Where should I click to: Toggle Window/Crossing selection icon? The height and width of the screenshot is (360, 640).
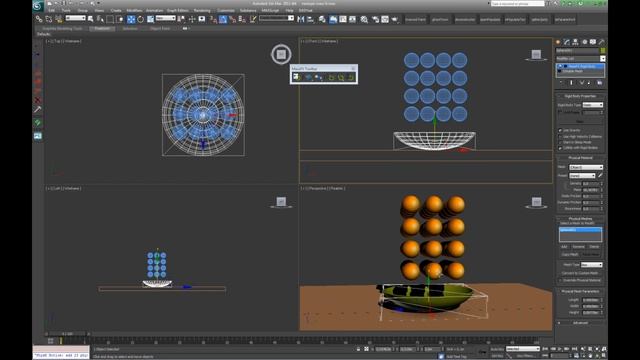[x=120, y=19]
